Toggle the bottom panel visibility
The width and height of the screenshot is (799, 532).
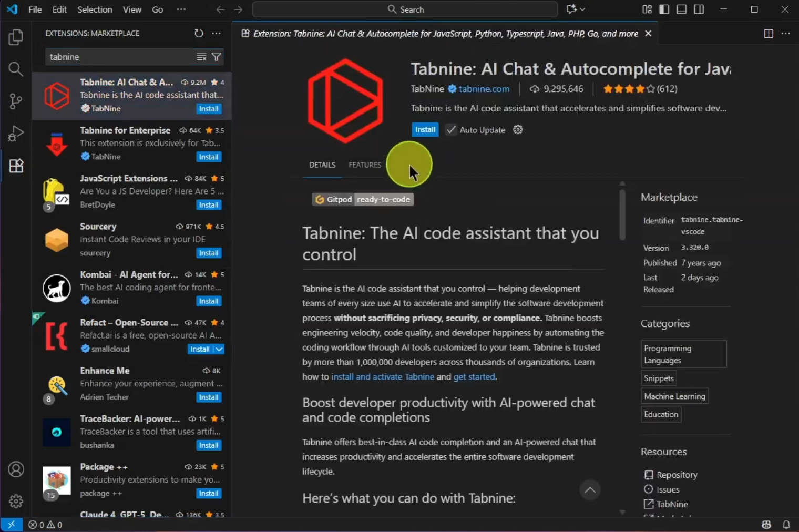682,9
